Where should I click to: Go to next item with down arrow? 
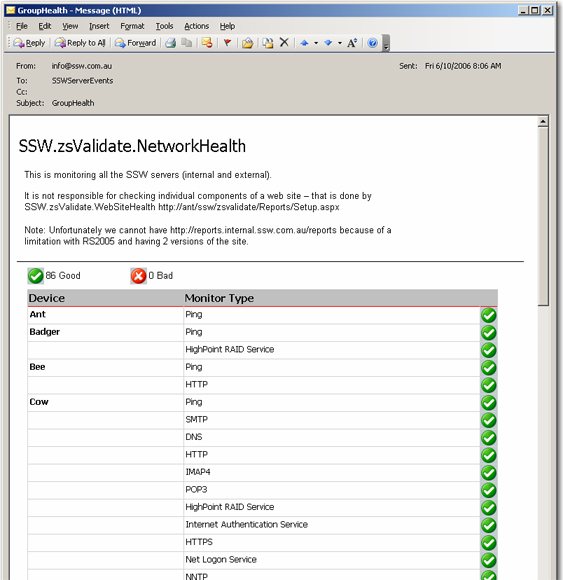[x=328, y=43]
